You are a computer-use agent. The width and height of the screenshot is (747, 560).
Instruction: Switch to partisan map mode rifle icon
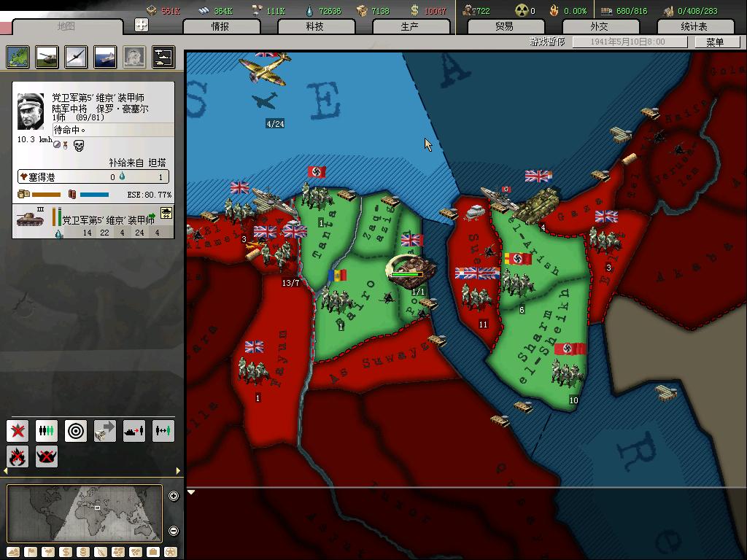101,552
